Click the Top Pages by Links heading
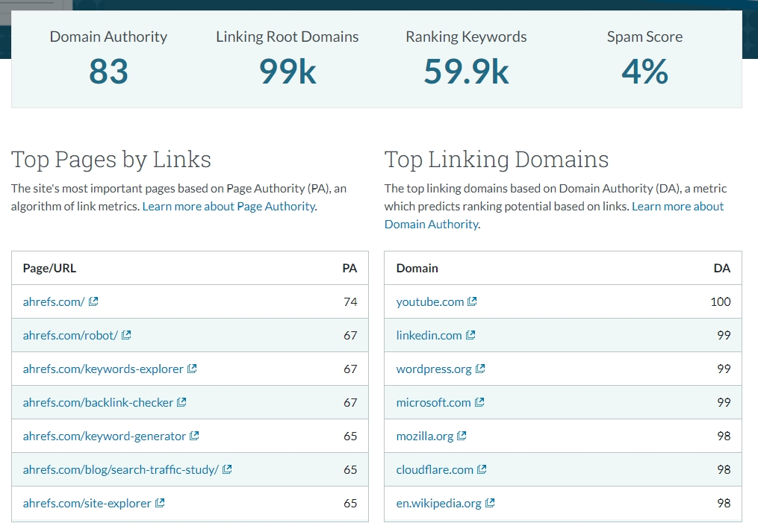 [111, 160]
